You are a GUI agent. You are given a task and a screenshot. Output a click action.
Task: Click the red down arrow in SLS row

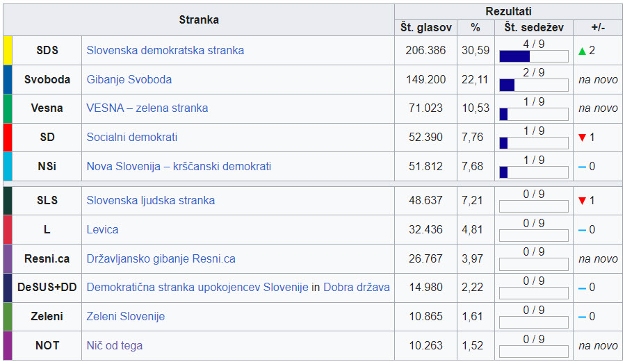(x=583, y=201)
